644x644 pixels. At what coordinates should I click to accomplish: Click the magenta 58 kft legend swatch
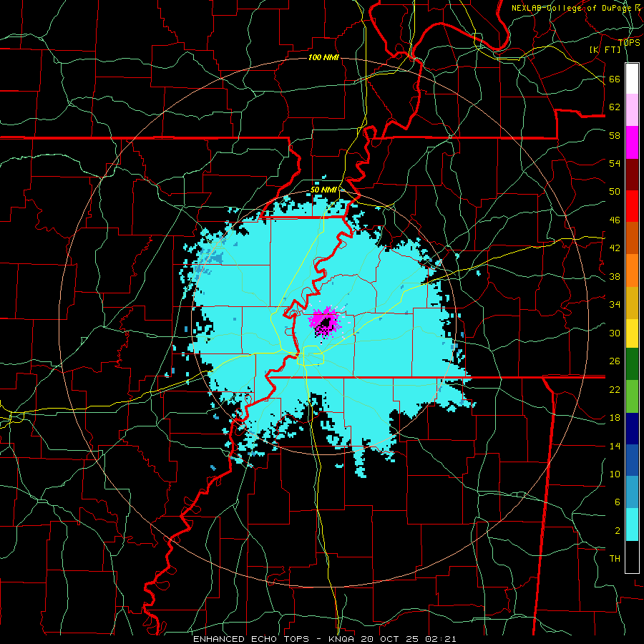tap(632, 142)
